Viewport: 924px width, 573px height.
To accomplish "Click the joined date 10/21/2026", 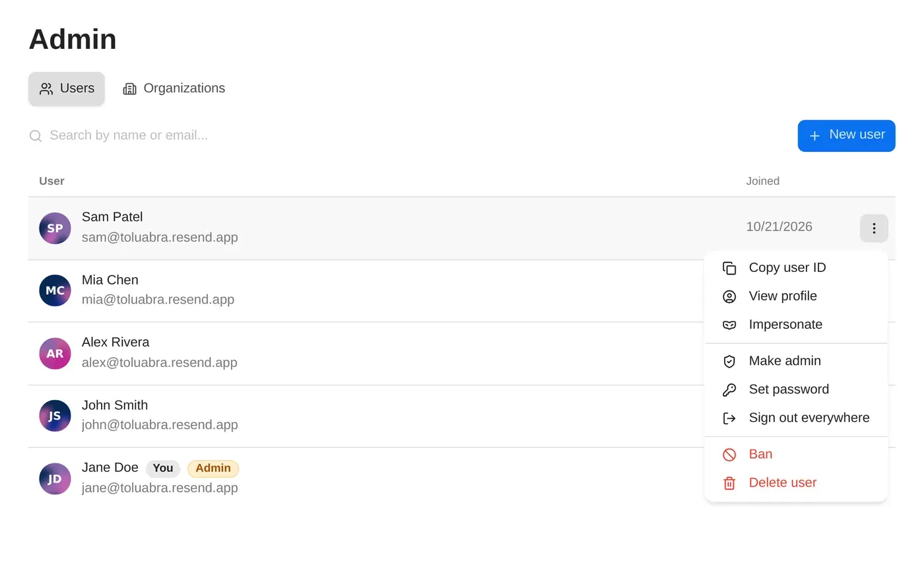I will (779, 227).
